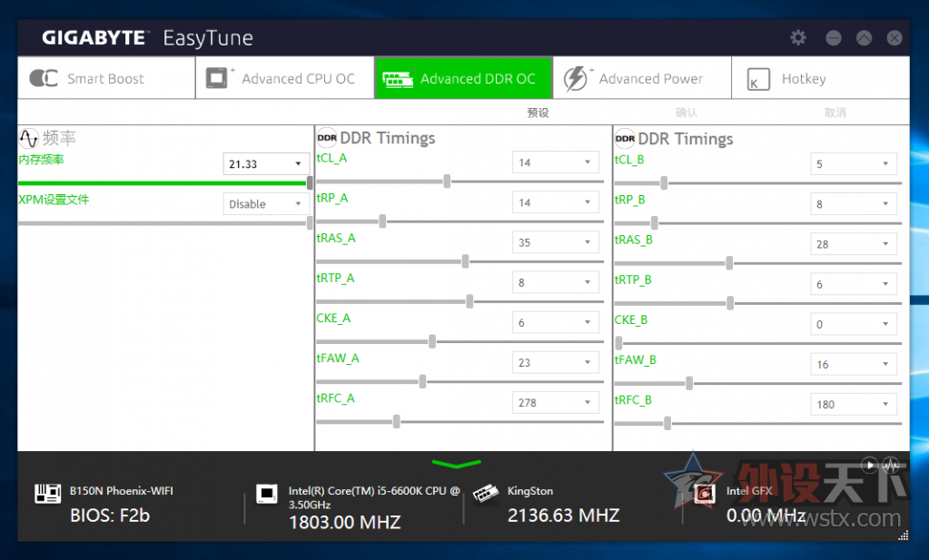
Task: Expand the tRP_A value dropdown
Action: point(556,202)
